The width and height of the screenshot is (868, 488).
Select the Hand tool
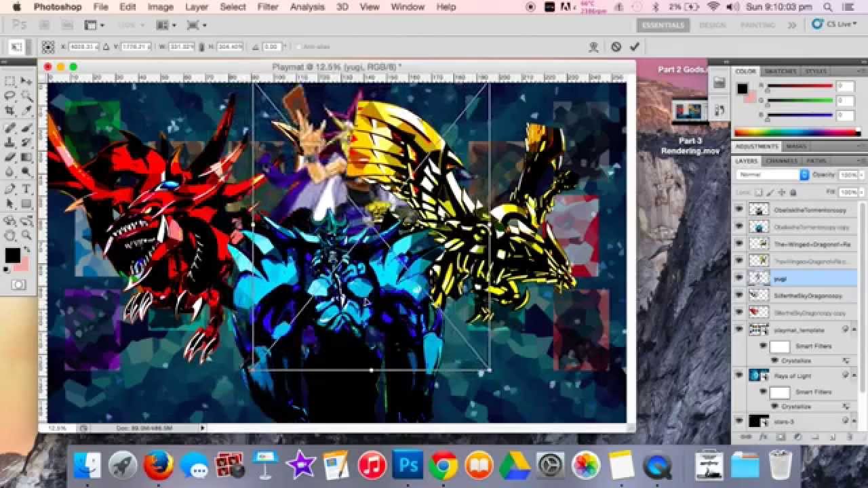10,235
